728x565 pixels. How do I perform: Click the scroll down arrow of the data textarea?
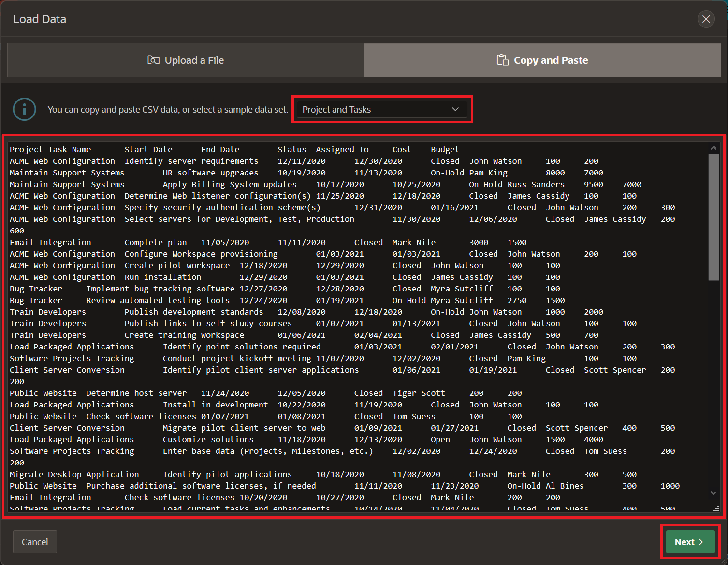point(713,493)
